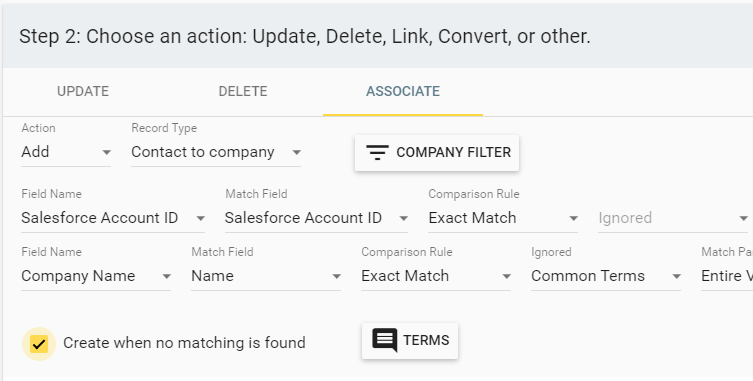The height and width of the screenshot is (381, 753).
Task: Open first row Comparison Rule Exact Match dropdown
Action: (503, 218)
